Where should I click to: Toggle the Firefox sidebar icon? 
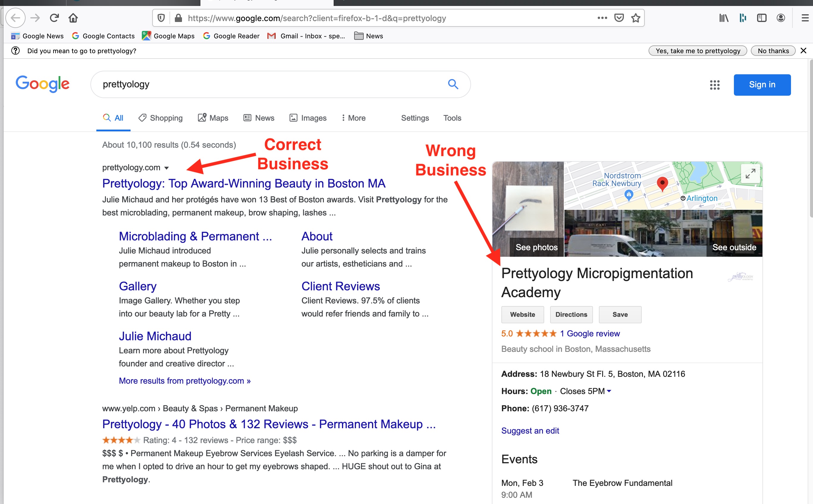[x=762, y=18]
